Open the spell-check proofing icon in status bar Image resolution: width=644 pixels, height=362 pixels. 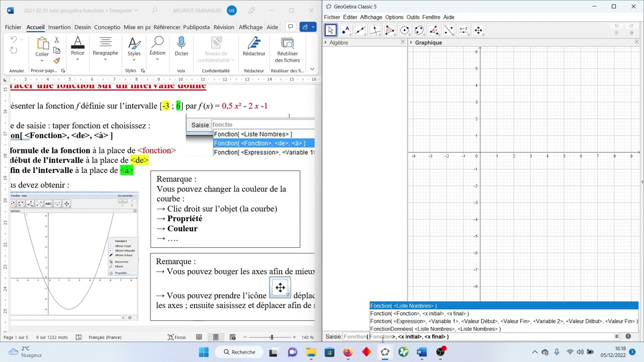78,337
